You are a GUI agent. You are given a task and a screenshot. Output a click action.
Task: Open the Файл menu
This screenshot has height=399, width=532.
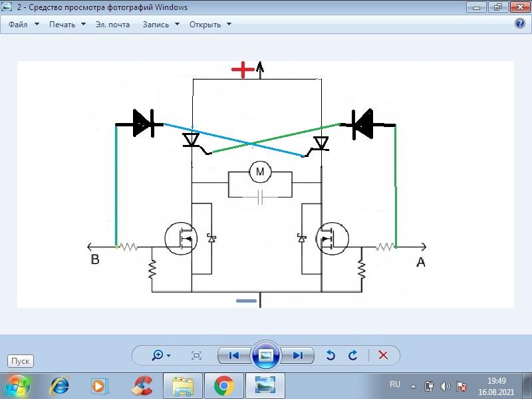tap(18, 25)
